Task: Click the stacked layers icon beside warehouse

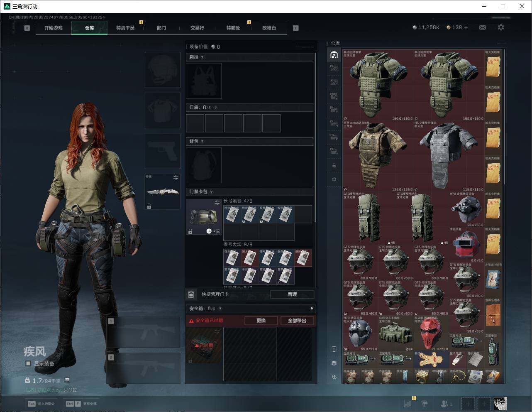Action: tap(334, 363)
